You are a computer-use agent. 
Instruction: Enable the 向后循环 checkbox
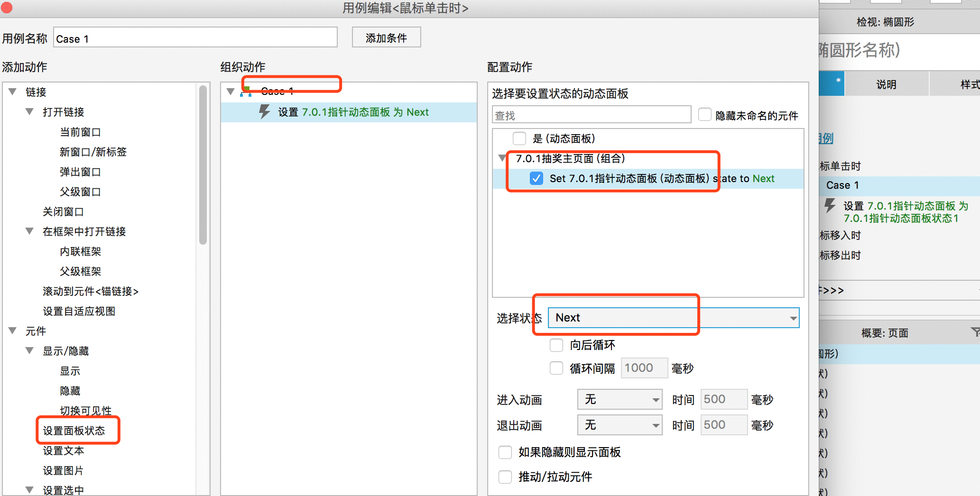coord(556,345)
